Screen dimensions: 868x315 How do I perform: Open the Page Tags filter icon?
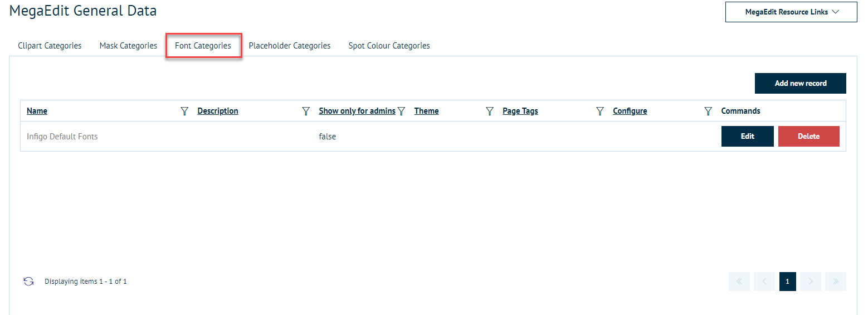tap(600, 111)
